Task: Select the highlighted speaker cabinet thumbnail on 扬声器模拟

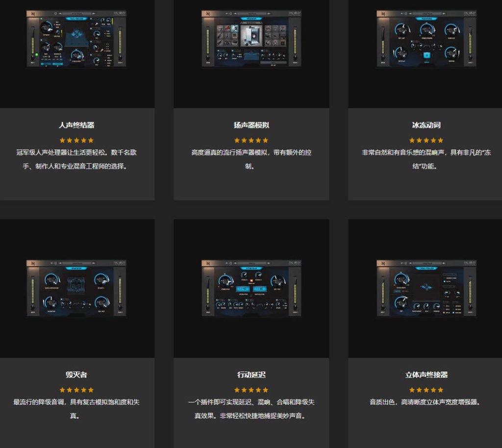Action: point(234,28)
